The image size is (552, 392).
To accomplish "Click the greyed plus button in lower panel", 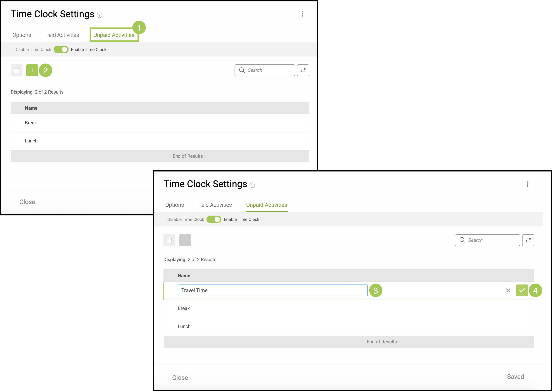I will coord(185,240).
